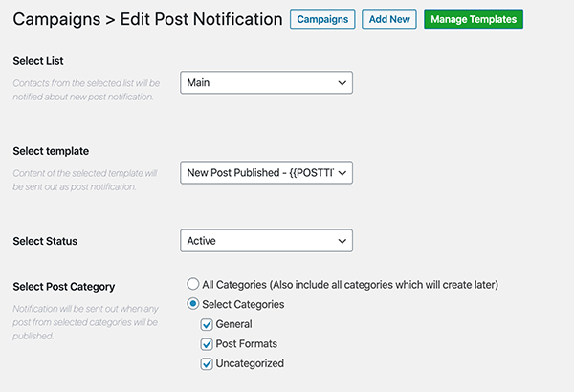Uncheck the General category checkbox

(x=207, y=324)
